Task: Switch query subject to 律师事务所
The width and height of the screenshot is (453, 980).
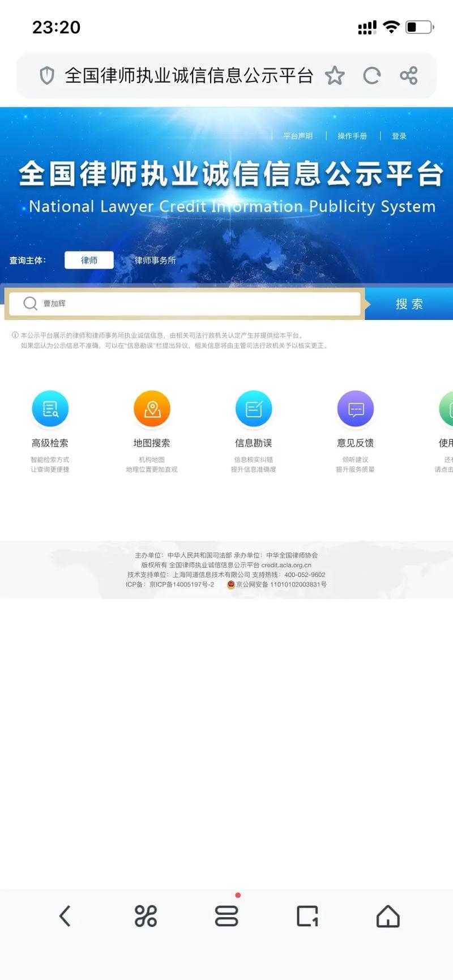Action: 155,260
